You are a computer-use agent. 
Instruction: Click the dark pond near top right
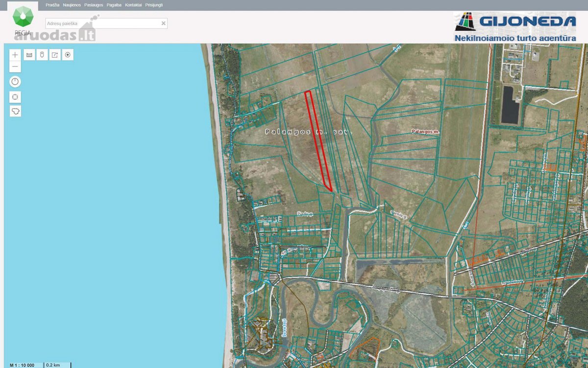511,105
